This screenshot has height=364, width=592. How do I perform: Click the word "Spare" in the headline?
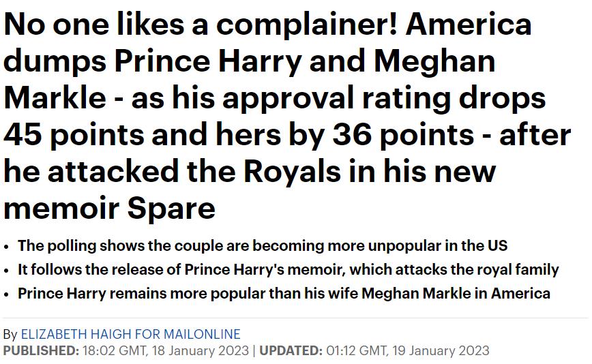click(x=172, y=207)
